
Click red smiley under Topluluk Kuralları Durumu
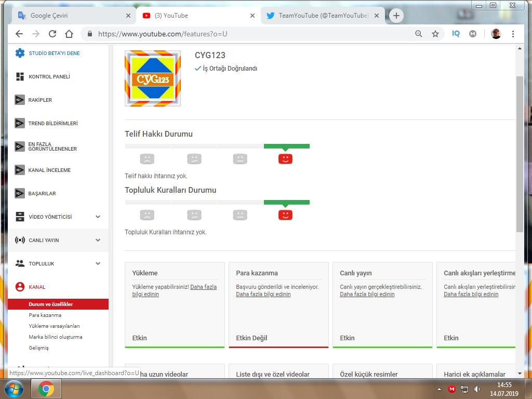(x=285, y=215)
